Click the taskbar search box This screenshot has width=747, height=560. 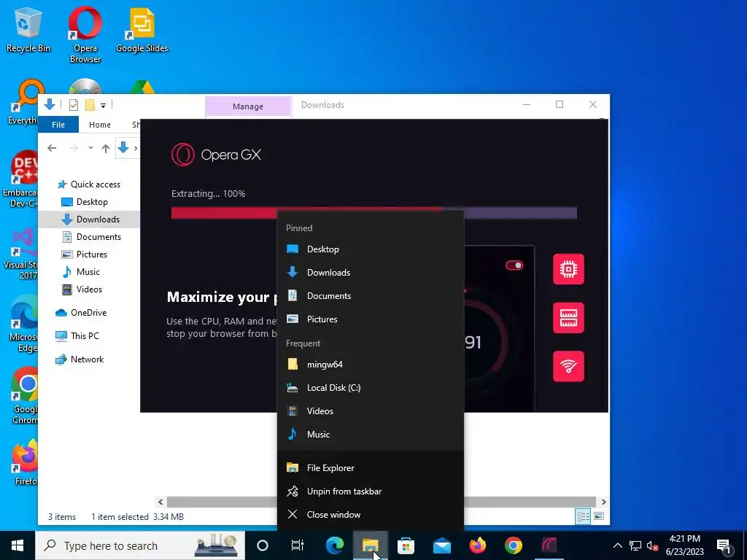[140, 545]
